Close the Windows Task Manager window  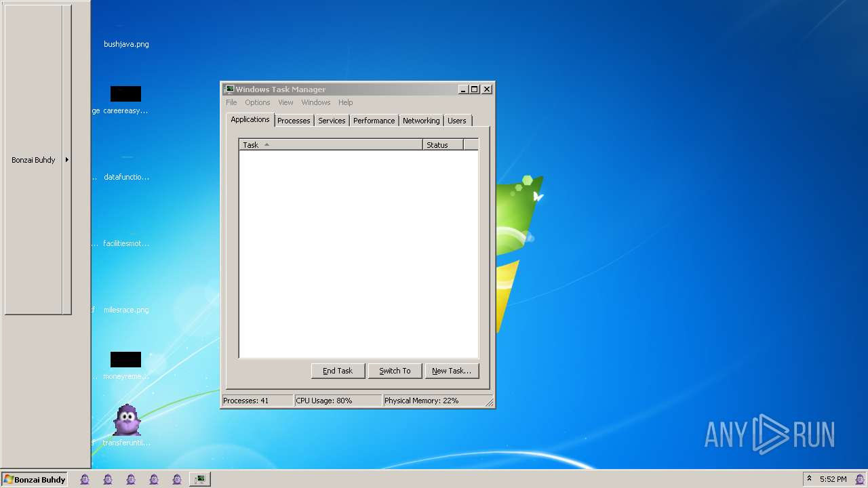point(487,89)
